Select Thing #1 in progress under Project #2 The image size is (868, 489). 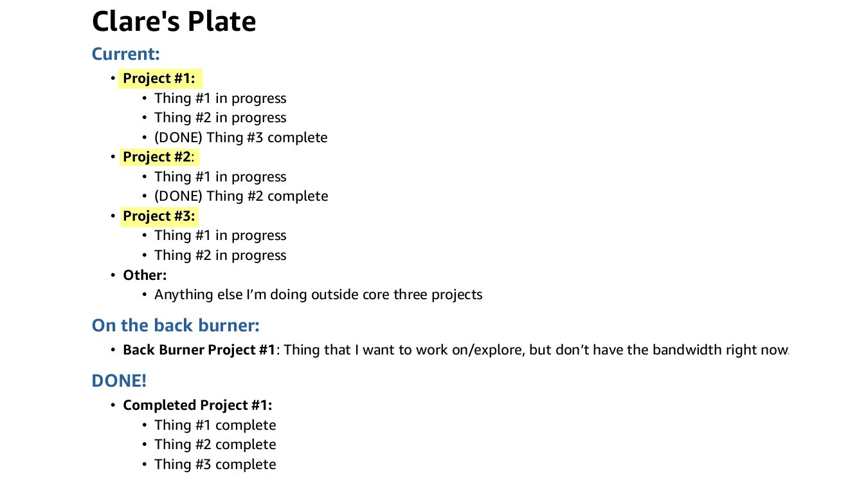click(x=220, y=177)
